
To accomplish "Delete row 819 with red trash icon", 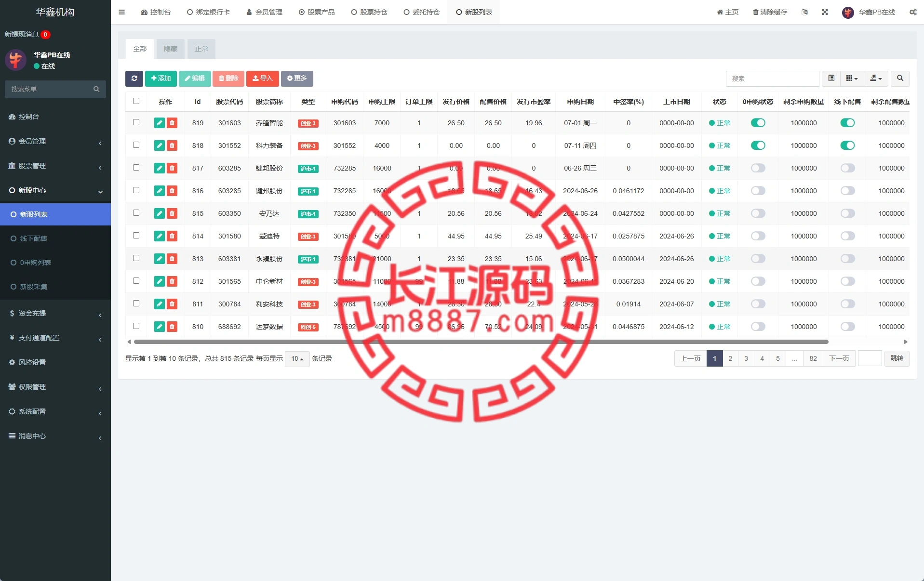I will 172,123.
